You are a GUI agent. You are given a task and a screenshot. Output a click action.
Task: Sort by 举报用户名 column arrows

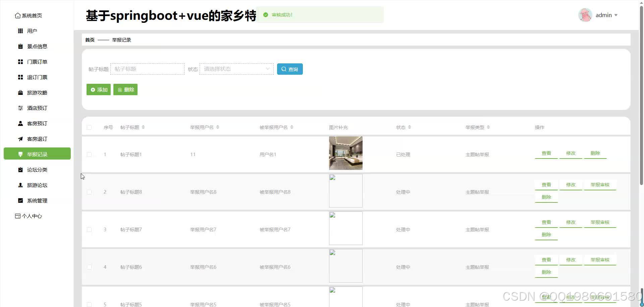[x=218, y=127]
